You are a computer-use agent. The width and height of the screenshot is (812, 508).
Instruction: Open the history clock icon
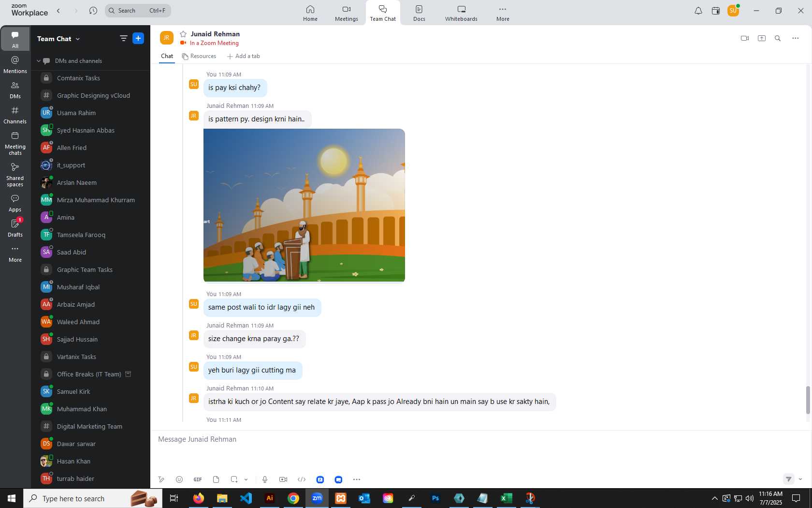point(93,11)
